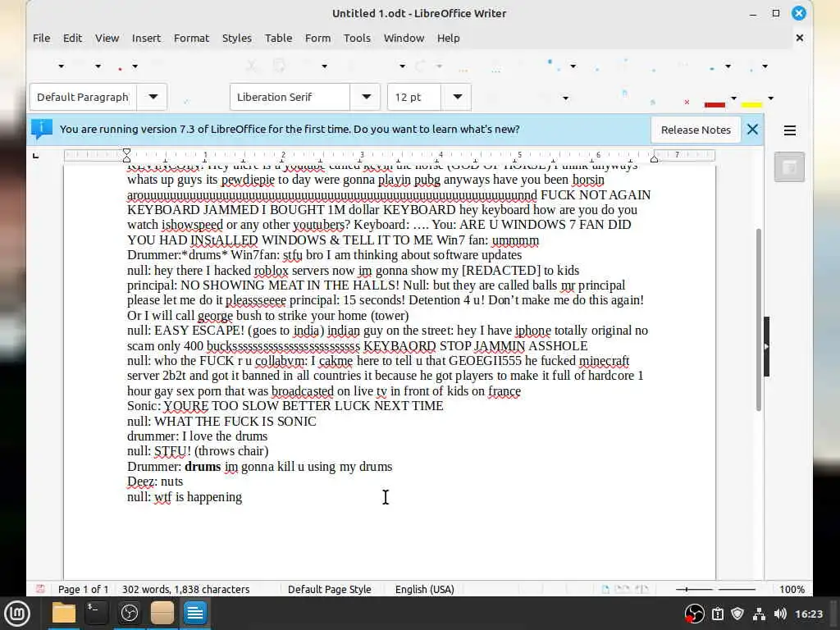Viewport: 840px width, 630px height.
Task: Open the volume control in tray
Action: pyautogui.click(x=780, y=614)
